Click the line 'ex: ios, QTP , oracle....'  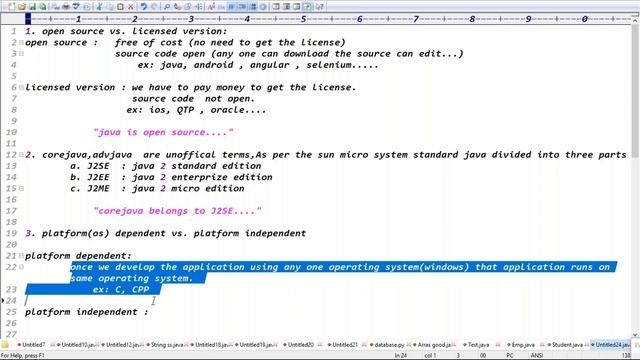click(x=196, y=110)
